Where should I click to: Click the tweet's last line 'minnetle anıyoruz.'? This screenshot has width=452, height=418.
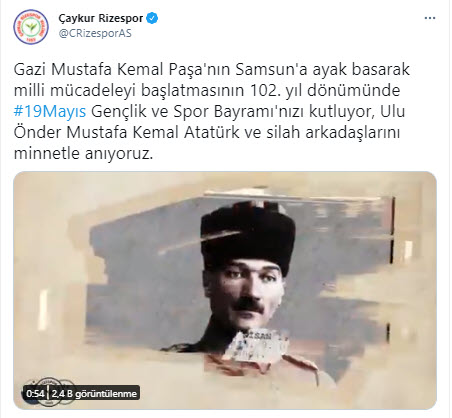(x=83, y=154)
